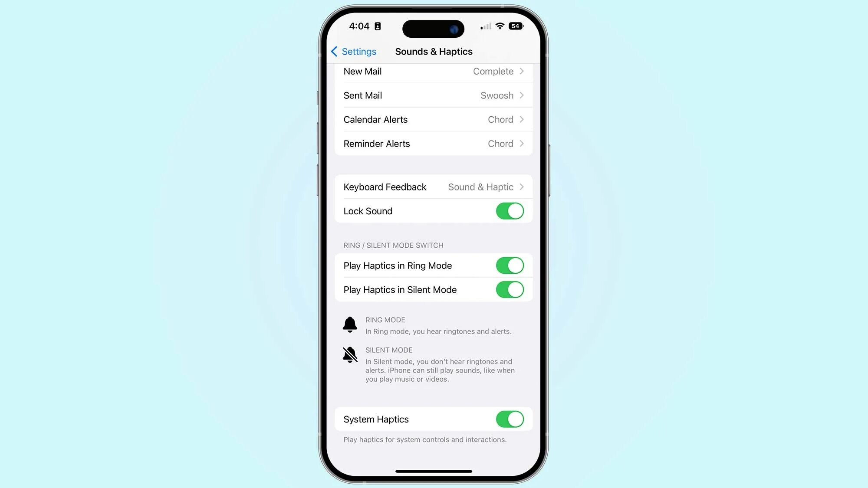This screenshot has height=488, width=868.
Task: Tap Sounds & Haptics page title
Action: click(434, 51)
